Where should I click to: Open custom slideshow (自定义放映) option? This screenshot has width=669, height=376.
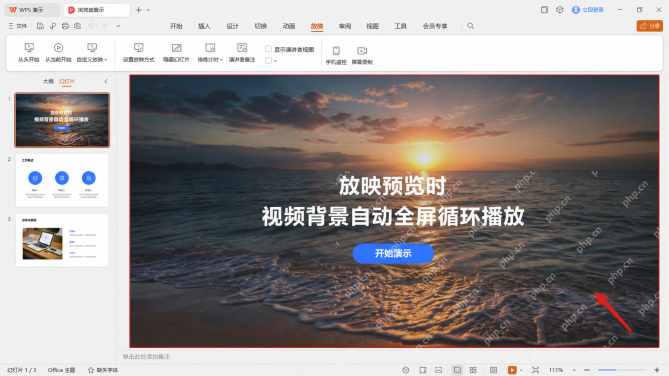[92, 52]
